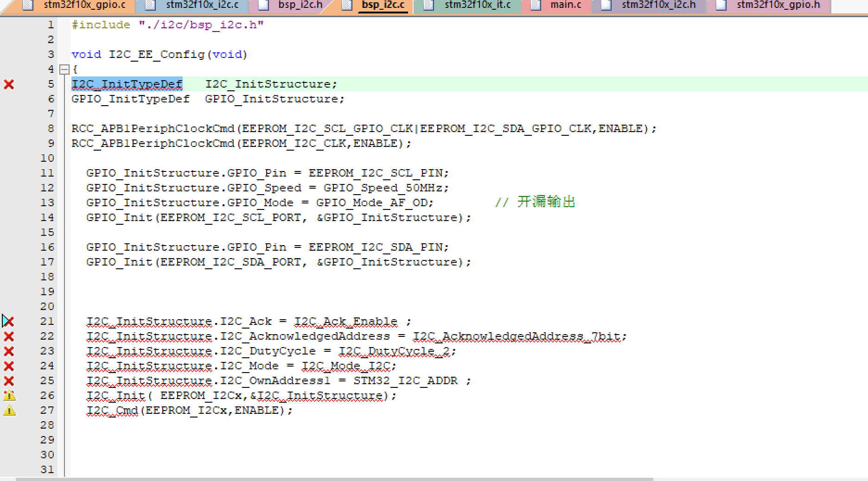
Task: Click the error icon on line 23
Action: (x=9, y=351)
